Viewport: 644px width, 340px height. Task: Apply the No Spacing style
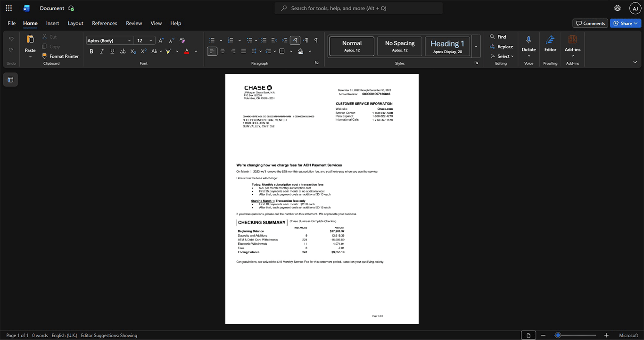pos(400,46)
